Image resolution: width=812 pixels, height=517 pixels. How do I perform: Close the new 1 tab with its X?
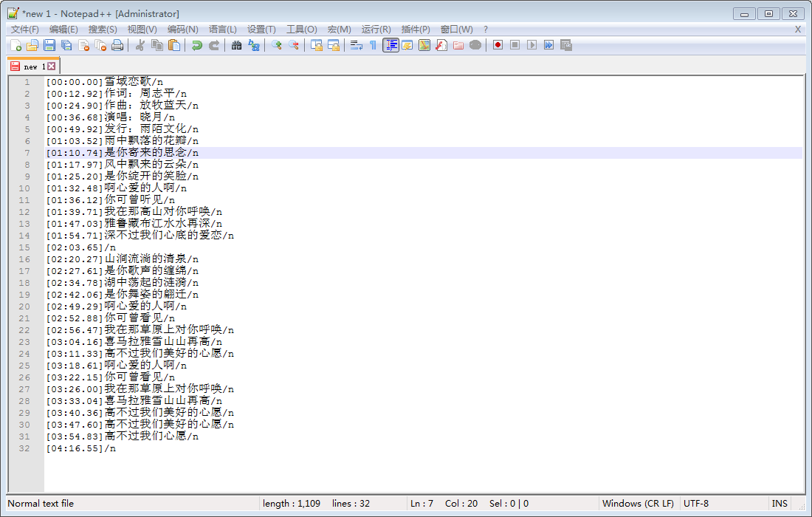52,66
